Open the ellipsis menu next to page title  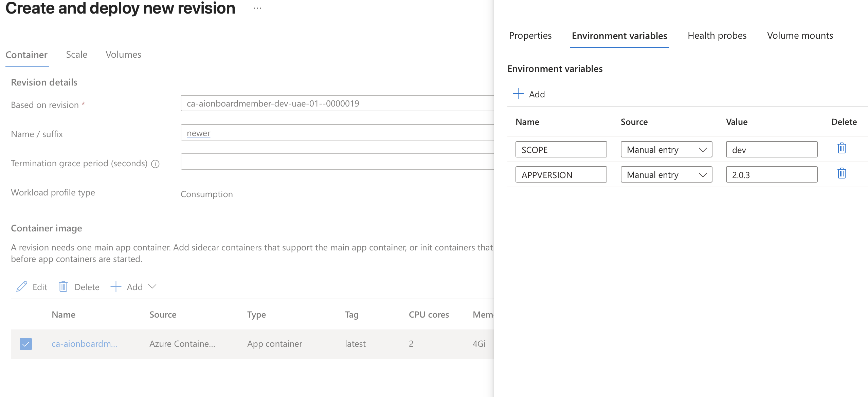[x=257, y=8]
